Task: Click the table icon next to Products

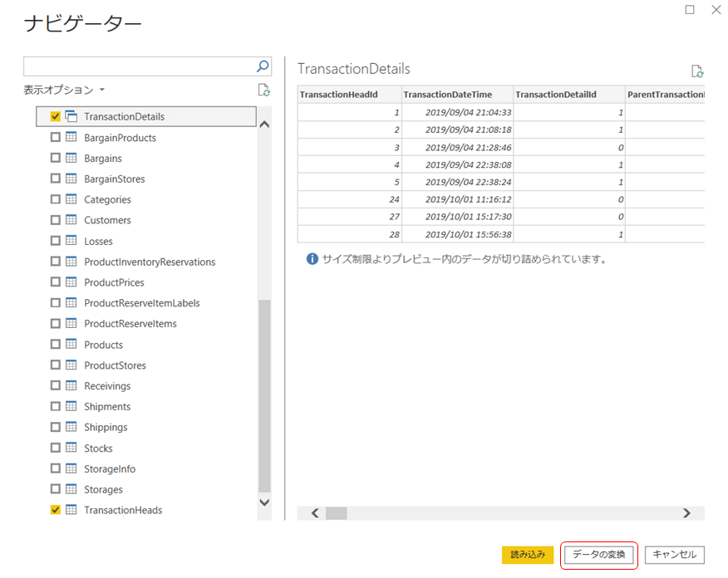Action: click(71, 344)
